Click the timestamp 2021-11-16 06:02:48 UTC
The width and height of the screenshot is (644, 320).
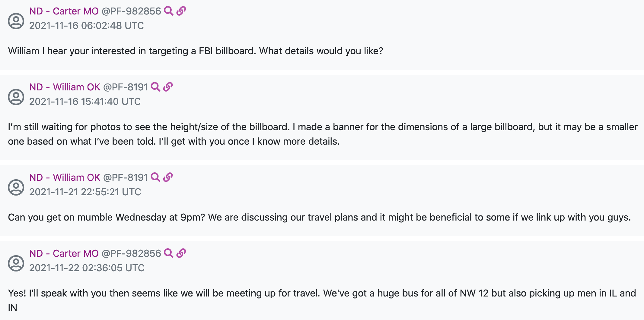tap(86, 26)
